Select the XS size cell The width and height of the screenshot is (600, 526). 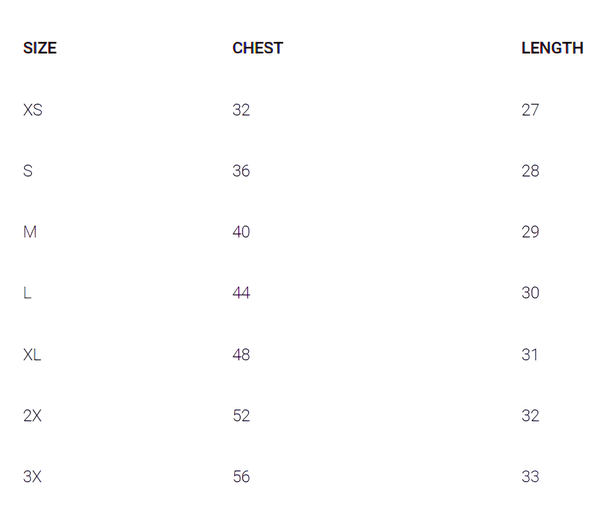click(33, 110)
